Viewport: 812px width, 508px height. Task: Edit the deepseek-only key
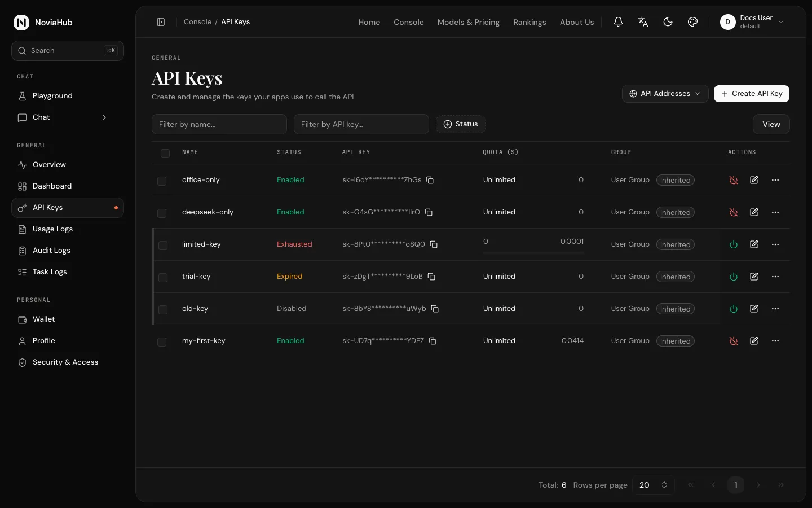(754, 212)
